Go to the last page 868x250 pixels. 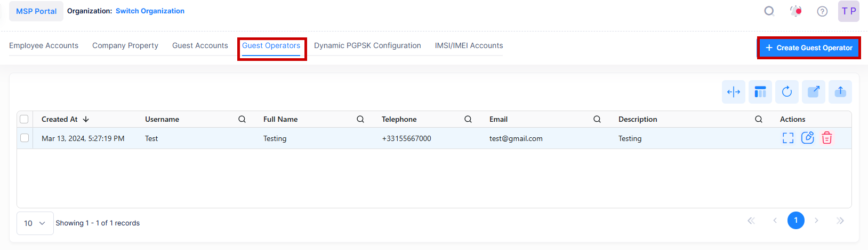[x=840, y=221]
